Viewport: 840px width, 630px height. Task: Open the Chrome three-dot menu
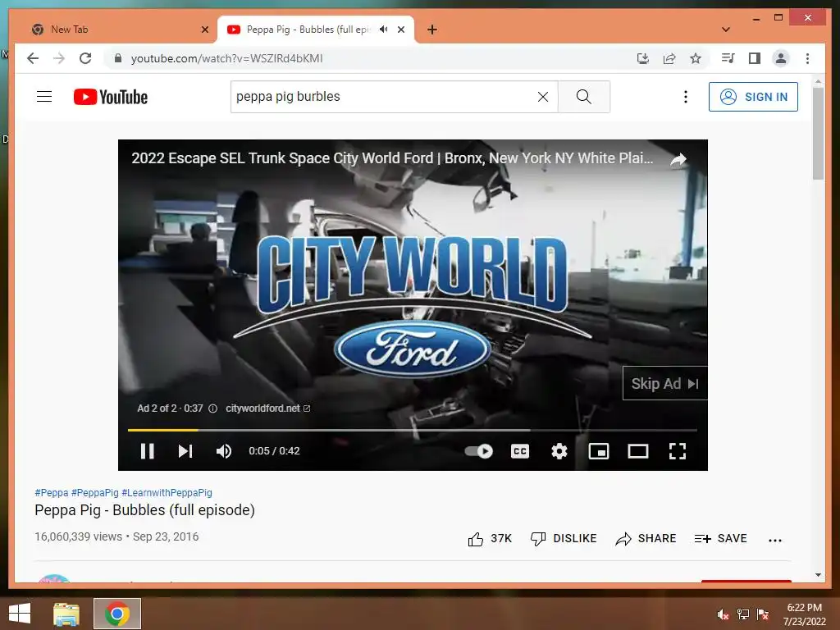pyautogui.click(x=807, y=58)
